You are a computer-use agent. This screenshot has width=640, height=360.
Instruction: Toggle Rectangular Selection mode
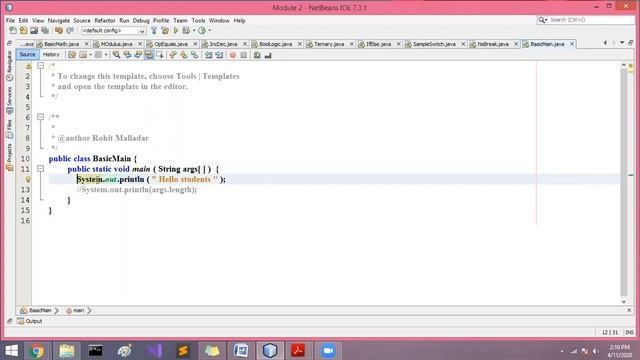pyautogui.click(x=160, y=55)
